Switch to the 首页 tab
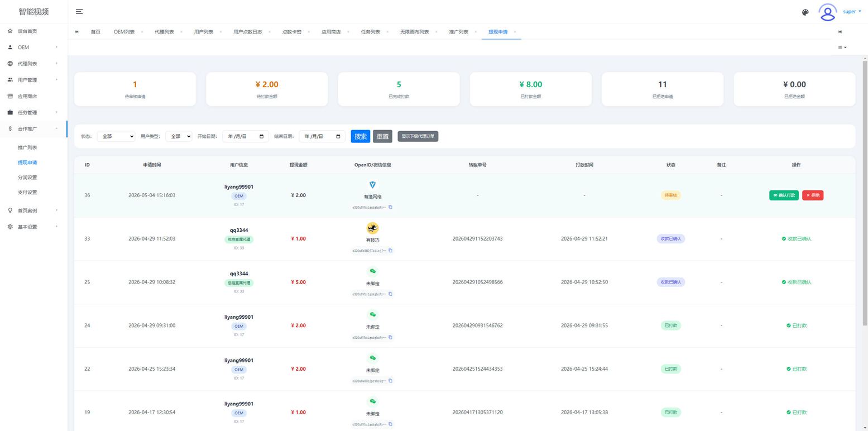 [x=95, y=32]
